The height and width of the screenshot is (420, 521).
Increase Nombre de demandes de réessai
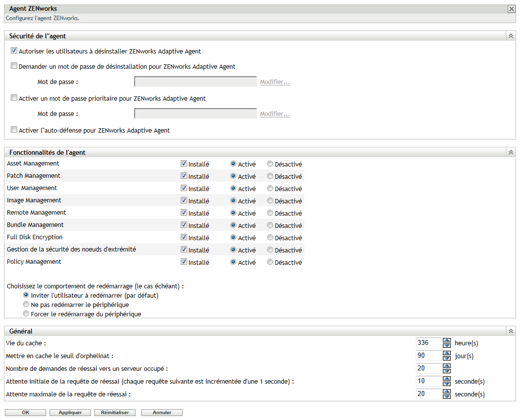pyautogui.click(x=447, y=366)
